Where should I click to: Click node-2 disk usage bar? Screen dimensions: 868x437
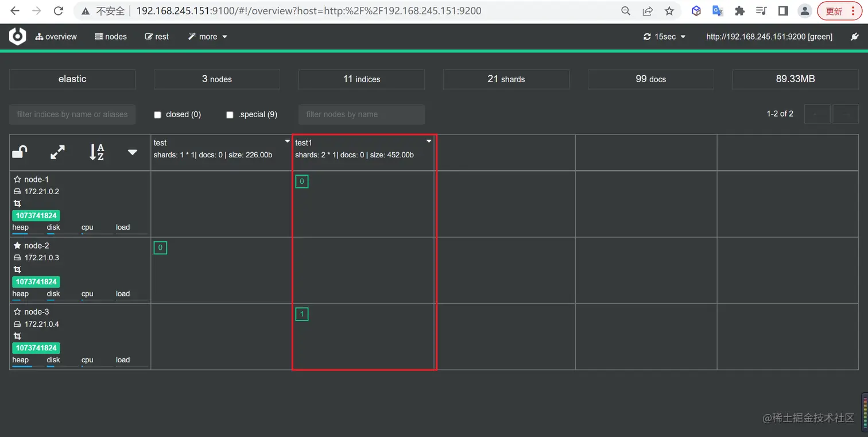coord(62,300)
